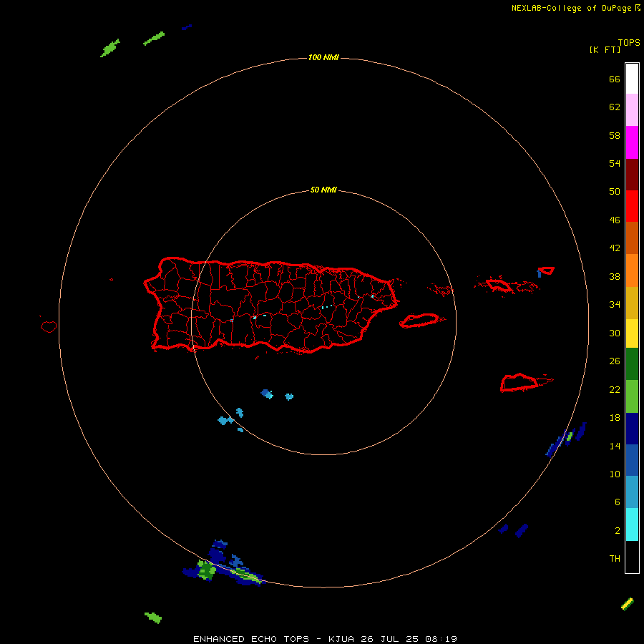This screenshot has width=644, height=644.
Task: Click the dark green 30 kft swatch
Action: 632,364
